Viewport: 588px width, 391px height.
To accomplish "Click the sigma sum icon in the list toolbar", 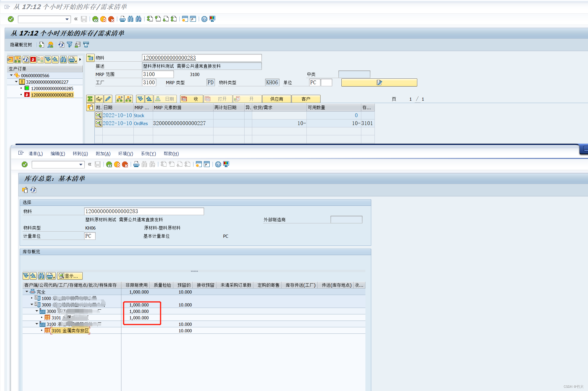I will (90, 99).
